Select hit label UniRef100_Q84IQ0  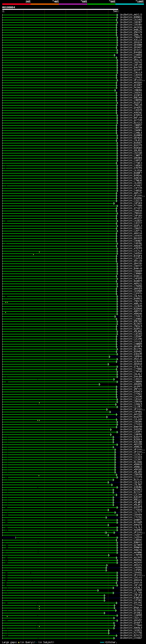pos(131,263)
